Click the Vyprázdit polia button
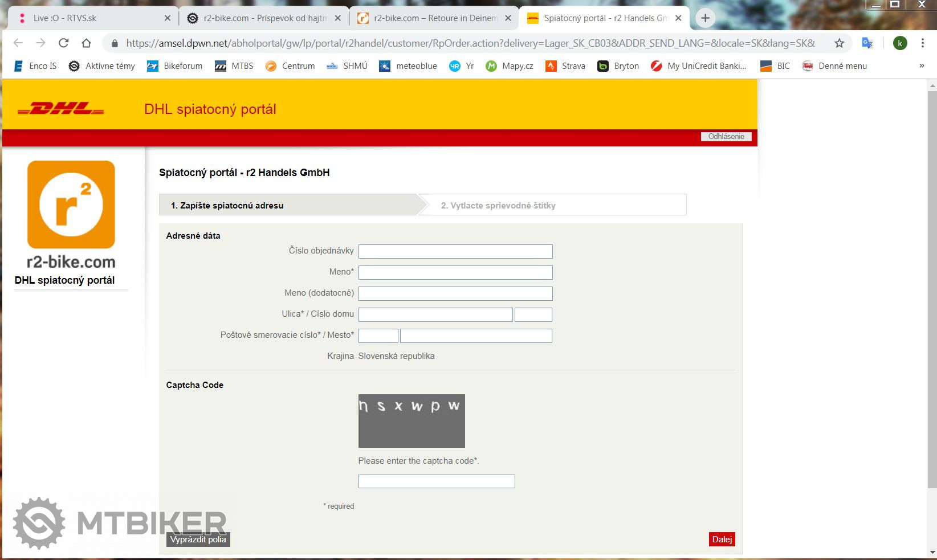The image size is (937, 560). coord(198,539)
